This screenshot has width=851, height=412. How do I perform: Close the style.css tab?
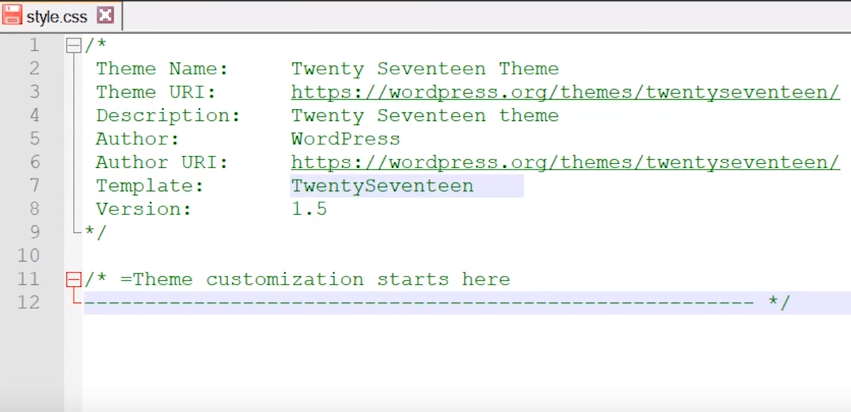[105, 16]
